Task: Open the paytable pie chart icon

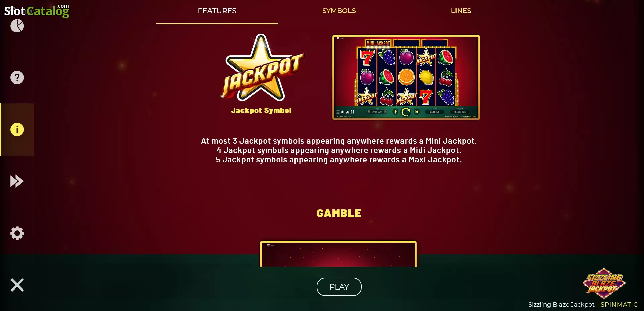Action: pyautogui.click(x=17, y=26)
